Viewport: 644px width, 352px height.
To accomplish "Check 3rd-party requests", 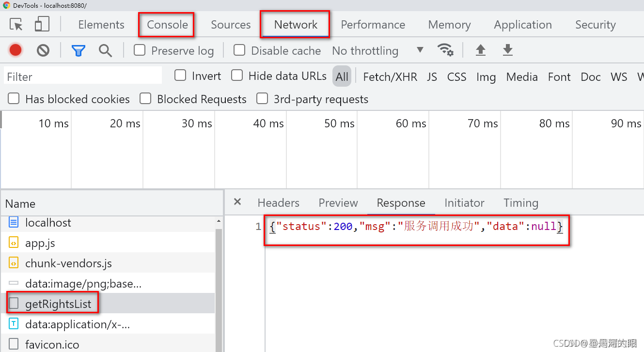I will pos(262,99).
